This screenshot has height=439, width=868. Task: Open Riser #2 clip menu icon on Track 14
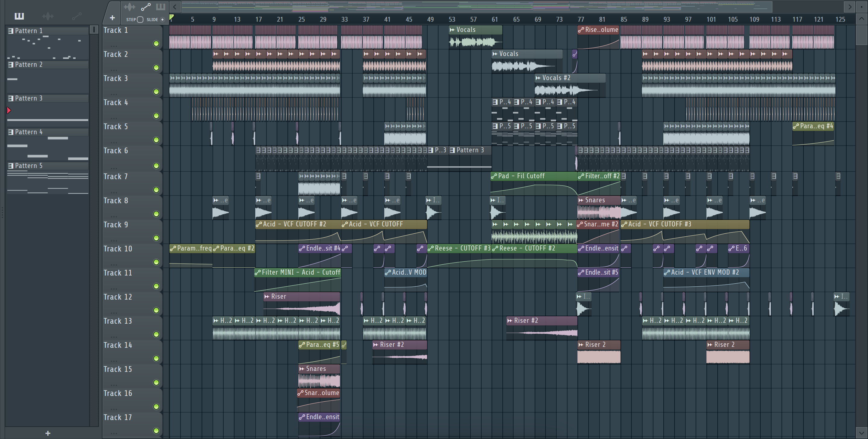tap(375, 345)
